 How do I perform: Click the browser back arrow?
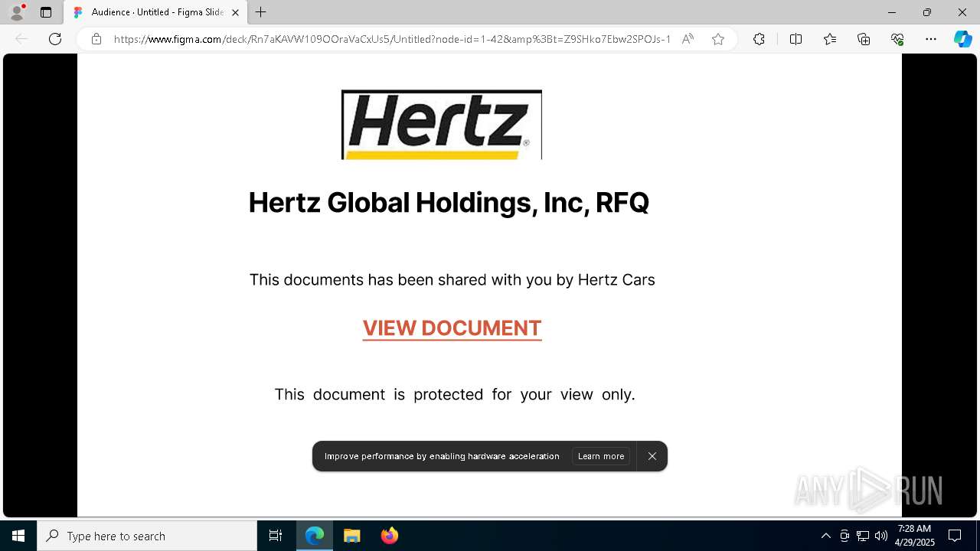point(21,39)
